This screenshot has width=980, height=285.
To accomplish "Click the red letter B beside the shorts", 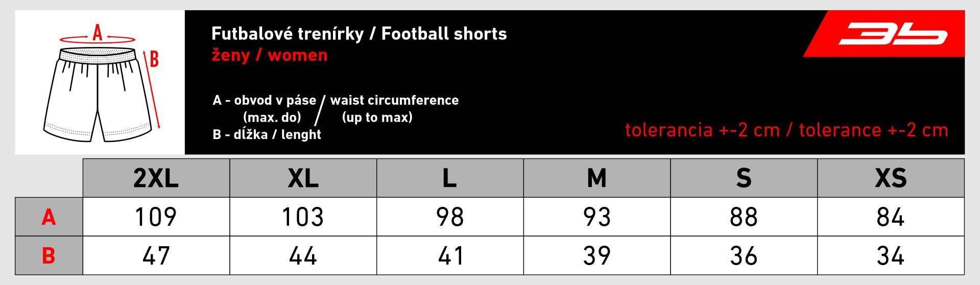I will (154, 60).
